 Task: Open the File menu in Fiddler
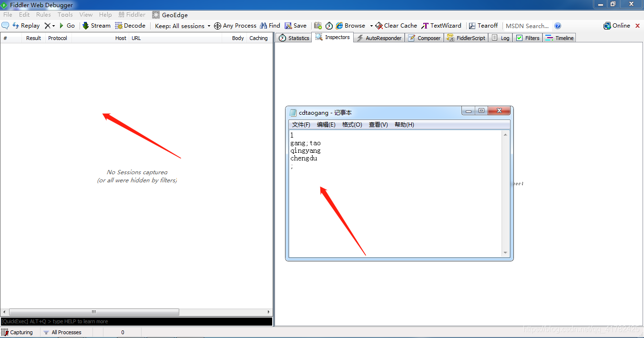click(x=8, y=15)
